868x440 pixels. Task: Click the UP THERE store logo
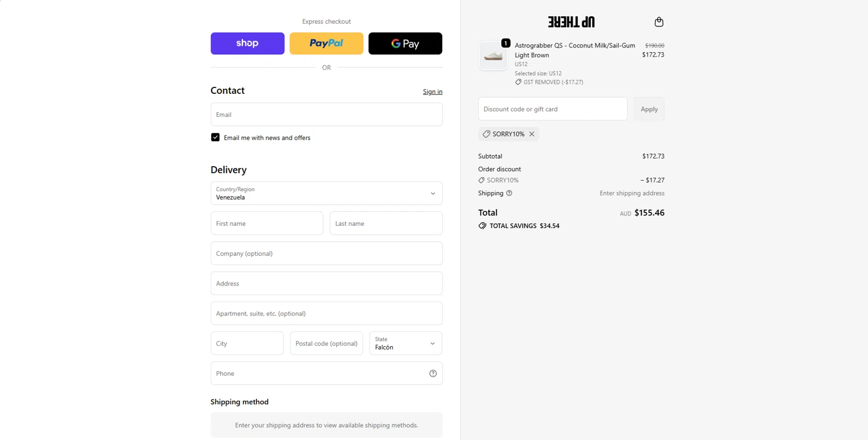[x=571, y=22]
